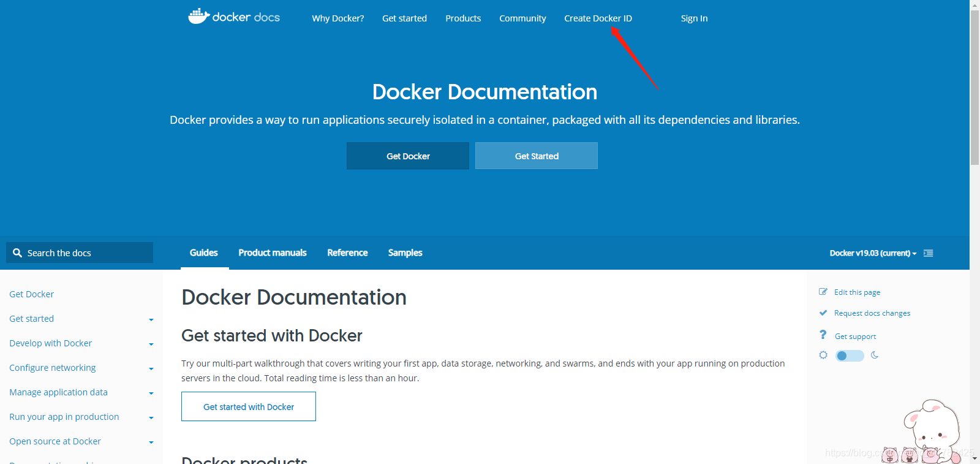The height and width of the screenshot is (464, 980).
Task: Open the Get Docker sidebar link
Action: coord(32,294)
